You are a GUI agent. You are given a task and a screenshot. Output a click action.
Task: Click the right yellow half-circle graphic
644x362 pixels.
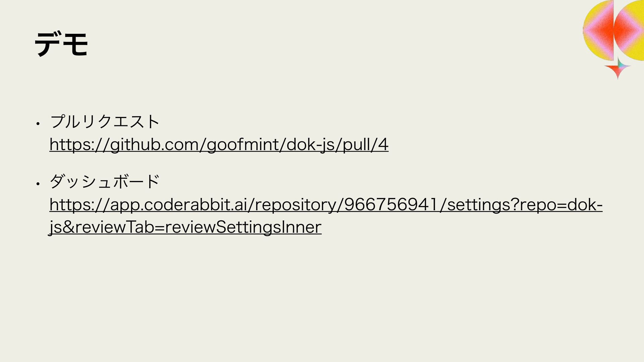click(630, 30)
